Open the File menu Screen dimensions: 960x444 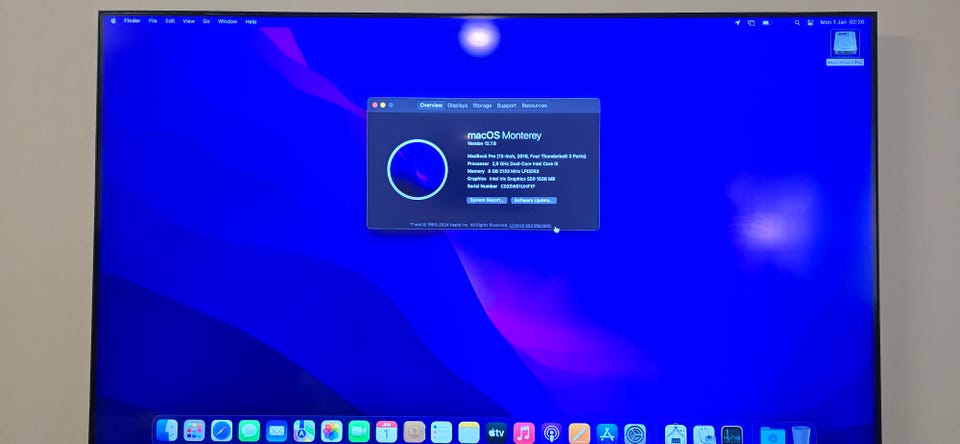point(152,21)
